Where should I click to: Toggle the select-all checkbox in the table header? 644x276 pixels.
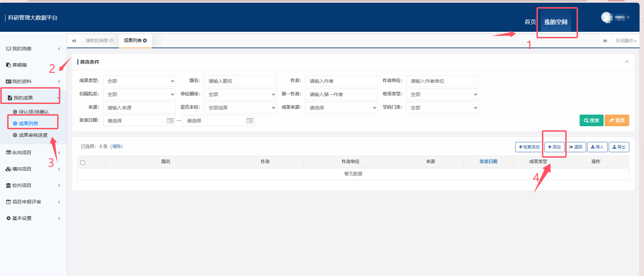point(83,162)
